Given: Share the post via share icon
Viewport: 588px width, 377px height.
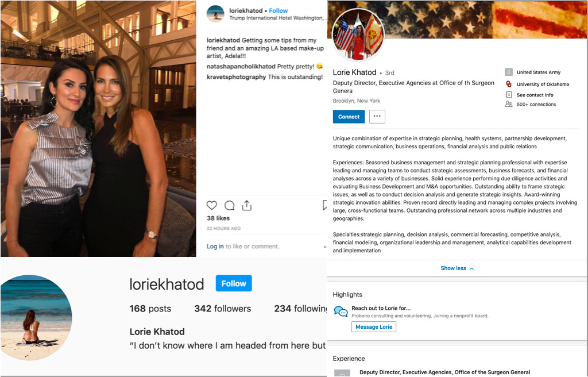Looking at the screenshot, I should point(247,205).
